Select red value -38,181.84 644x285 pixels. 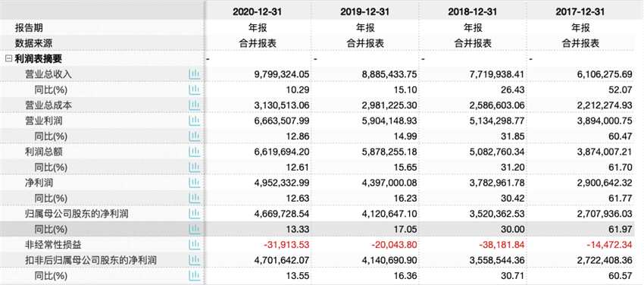(x=502, y=244)
